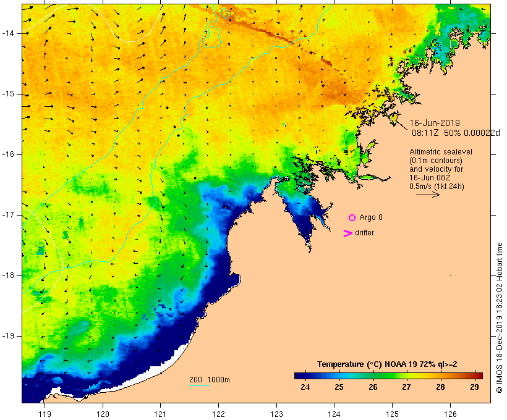
Task: Click the latitude axis label '-16'
Action: coord(8,154)
